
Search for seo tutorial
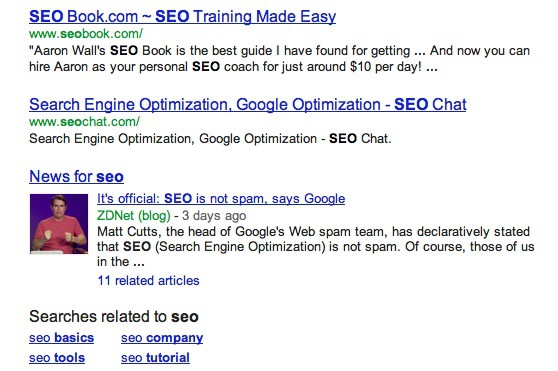pos(155,358)
